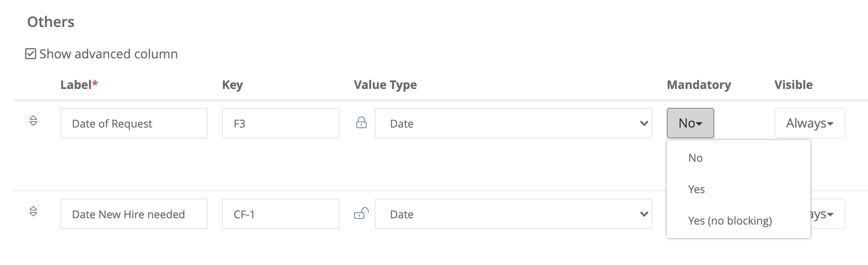The height and width of the screenshot is (265, 868).
Task: Click the CF-1 key input box
Action: click(x=280, y=214)
